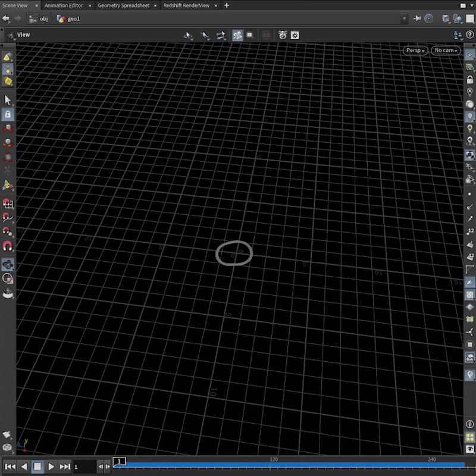Close the Animation Editor tab

tap(90, 5)
